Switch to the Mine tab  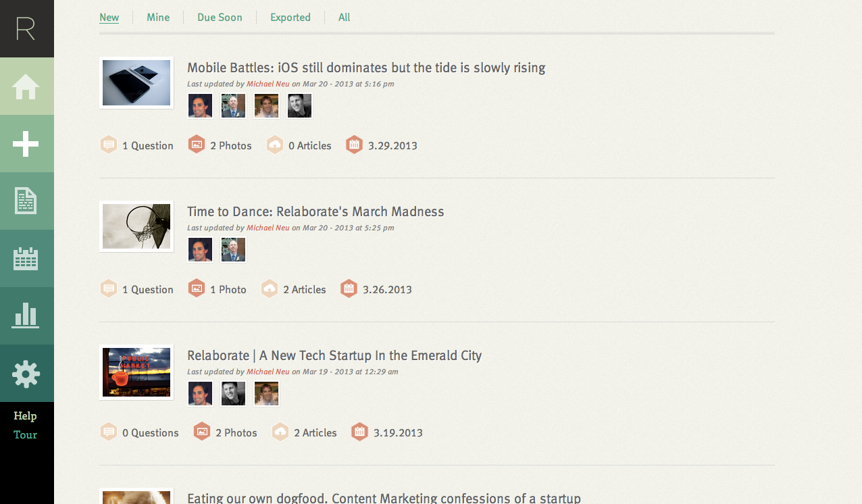click(158, 18)
